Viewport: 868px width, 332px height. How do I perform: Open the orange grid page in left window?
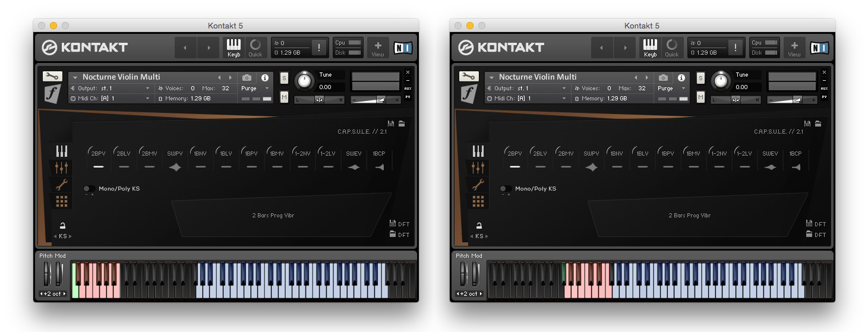62,201
